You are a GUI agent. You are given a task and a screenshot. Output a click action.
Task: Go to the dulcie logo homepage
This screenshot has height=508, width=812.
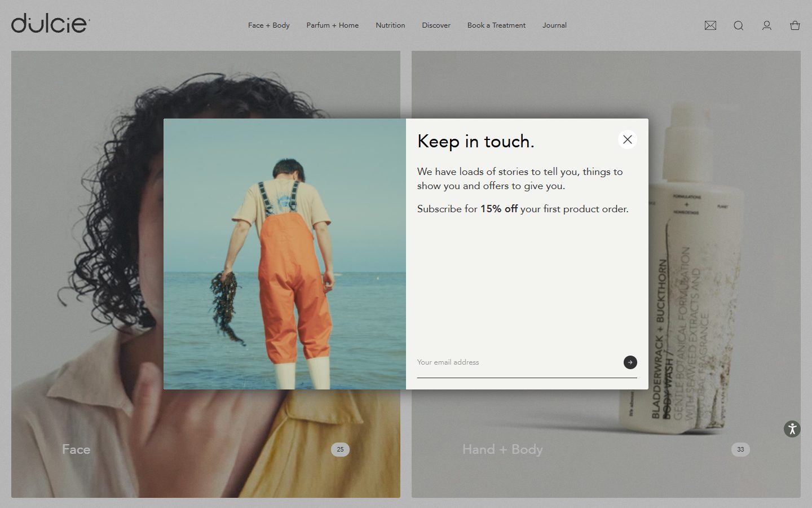(x=50, y=24)
